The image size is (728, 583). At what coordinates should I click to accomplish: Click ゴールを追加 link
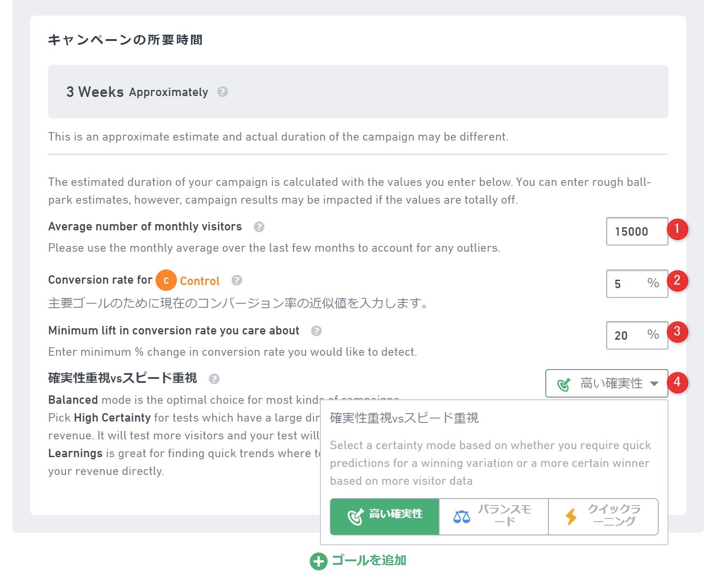pyautogui.click(x=369, y=560)
